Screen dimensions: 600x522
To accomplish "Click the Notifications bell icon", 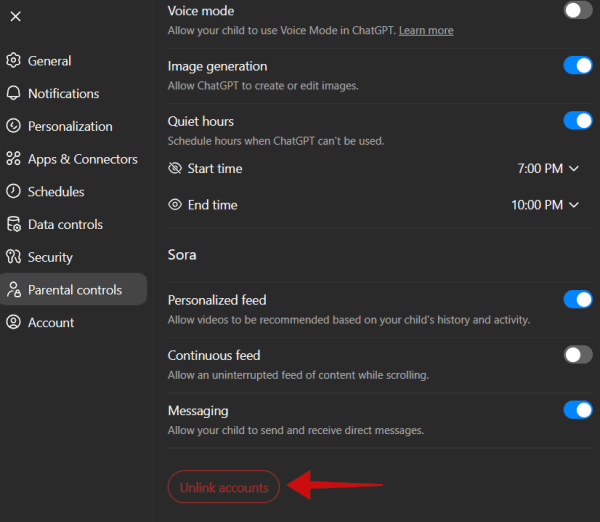I will pyautogui.click(x=14, y=93).
